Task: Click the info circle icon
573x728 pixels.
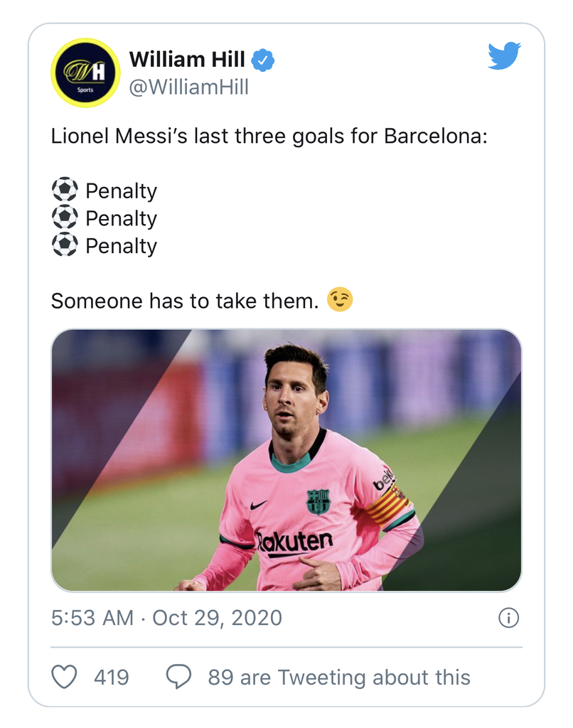Action: (508, 618)
